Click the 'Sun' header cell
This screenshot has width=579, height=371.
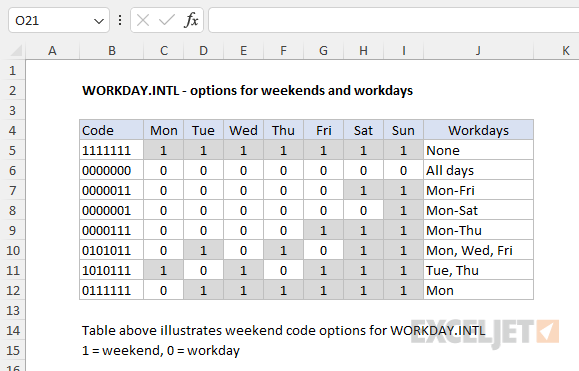(x=404, y=130)
